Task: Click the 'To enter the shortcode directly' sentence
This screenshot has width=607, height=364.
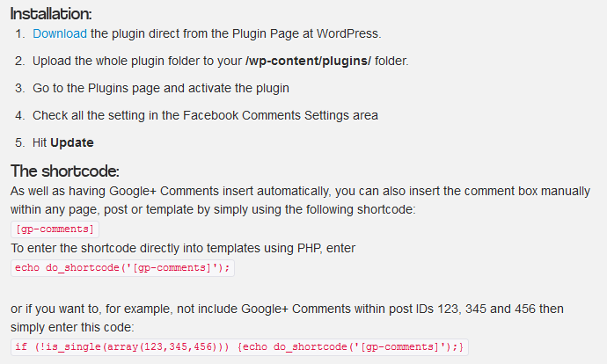Action: click(183, 248)
